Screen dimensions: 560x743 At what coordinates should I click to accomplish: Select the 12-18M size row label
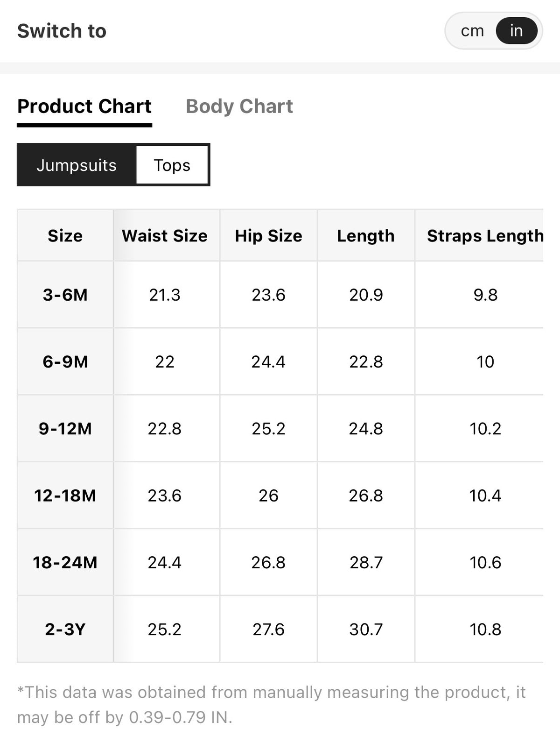pos(65,495)
